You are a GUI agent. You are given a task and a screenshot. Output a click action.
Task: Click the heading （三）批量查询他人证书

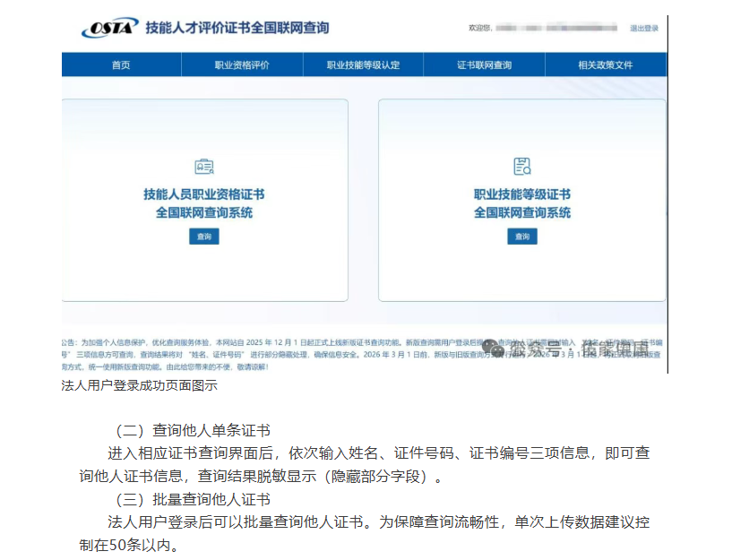pyautogui.click(x=193, y=500)
